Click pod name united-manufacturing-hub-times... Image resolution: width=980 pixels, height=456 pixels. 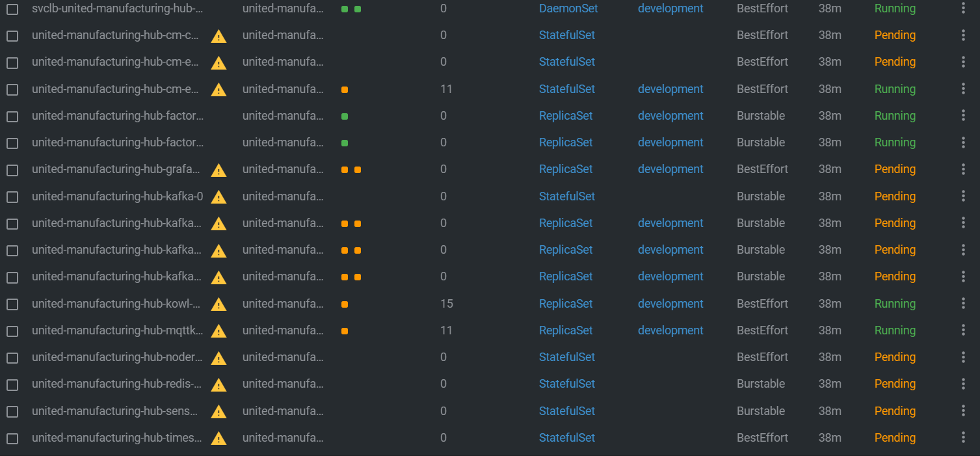click(118, 438)
